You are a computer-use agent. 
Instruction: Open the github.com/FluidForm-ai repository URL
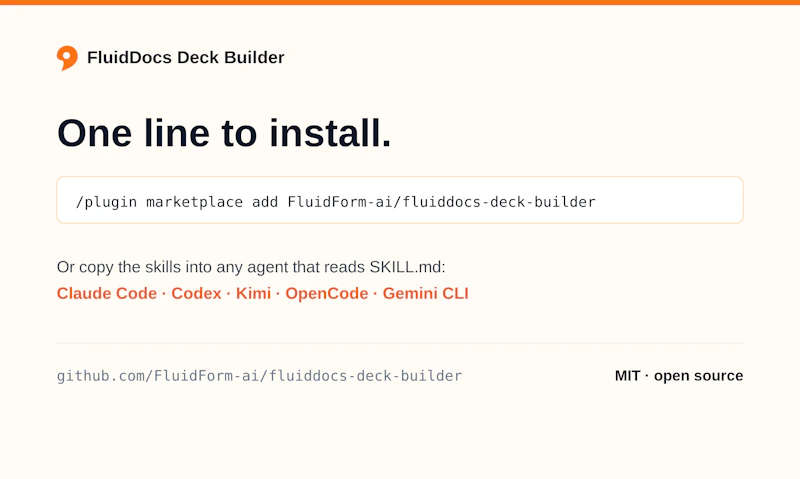259,376
